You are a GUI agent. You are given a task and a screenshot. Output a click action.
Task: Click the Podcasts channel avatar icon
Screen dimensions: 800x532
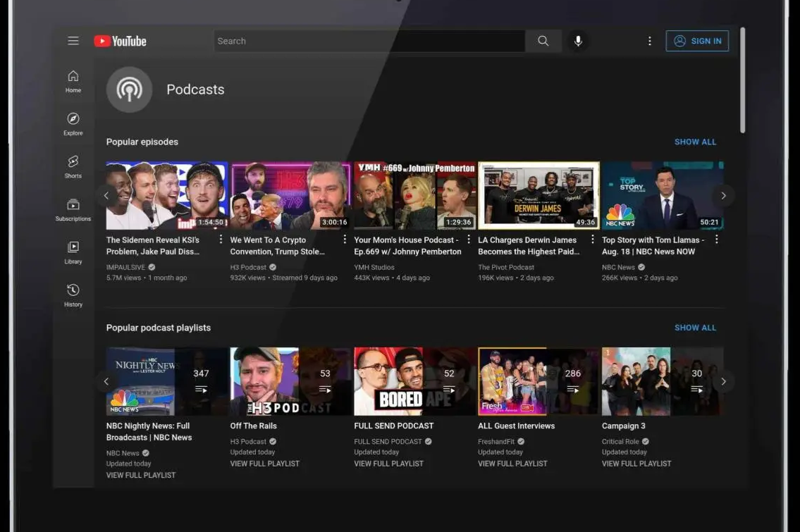tap(129, 89)
